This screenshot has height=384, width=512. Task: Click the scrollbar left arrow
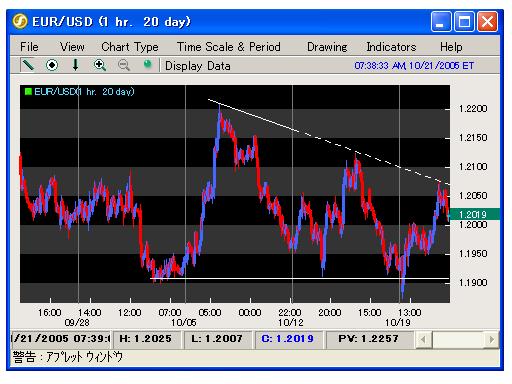coord(423,340)
